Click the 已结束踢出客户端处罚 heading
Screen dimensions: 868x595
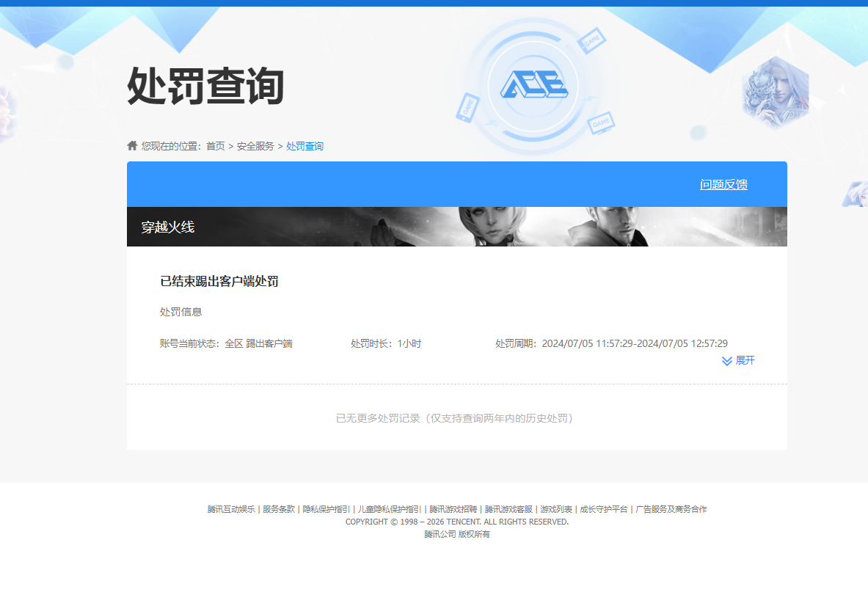coord(219,281)
